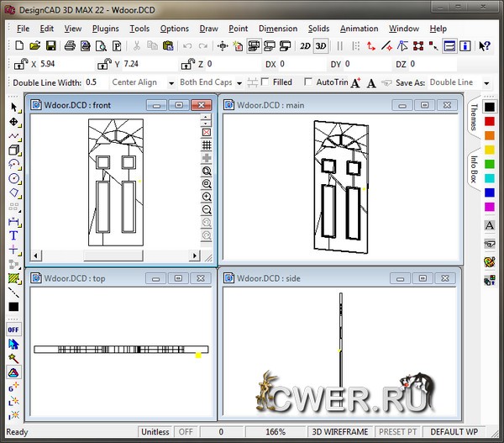The height and width of the screenshot is (443, 504).
Task: Toggle the OFF snap button in toolbox
Action: [13, 330]
